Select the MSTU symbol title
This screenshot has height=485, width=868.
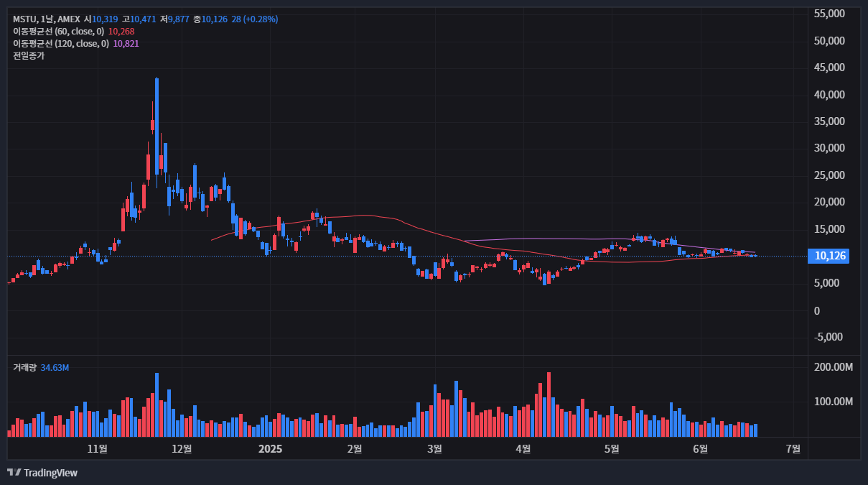click(x=46, y=19)
